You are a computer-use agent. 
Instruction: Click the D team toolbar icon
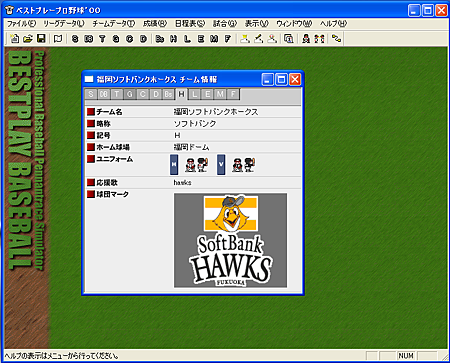143,39
